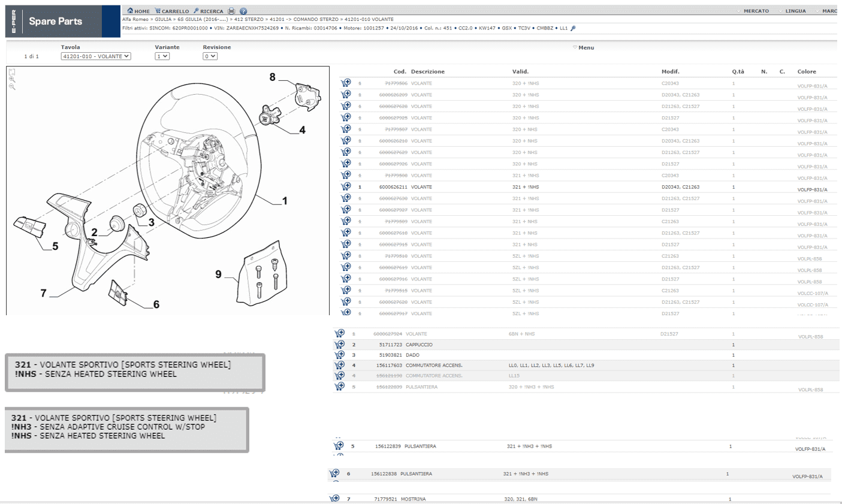The image size is (842, 504).
Task: Add part 6000627618 VOLANTE to cart
Action: click(346, 233)
